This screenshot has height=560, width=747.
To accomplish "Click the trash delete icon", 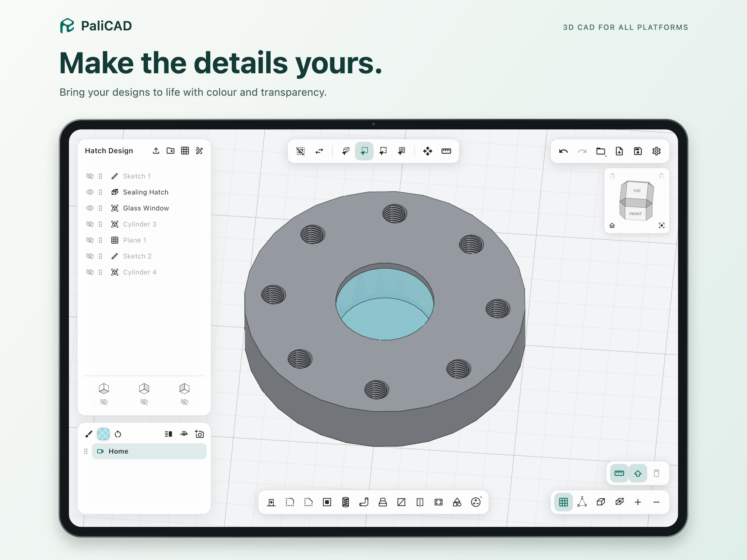I will tap(657, 473).
